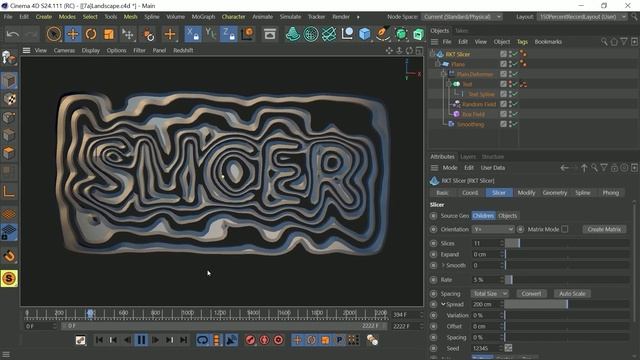
Task: Select Children as Source Geo
Action: (x=483, y=216)
